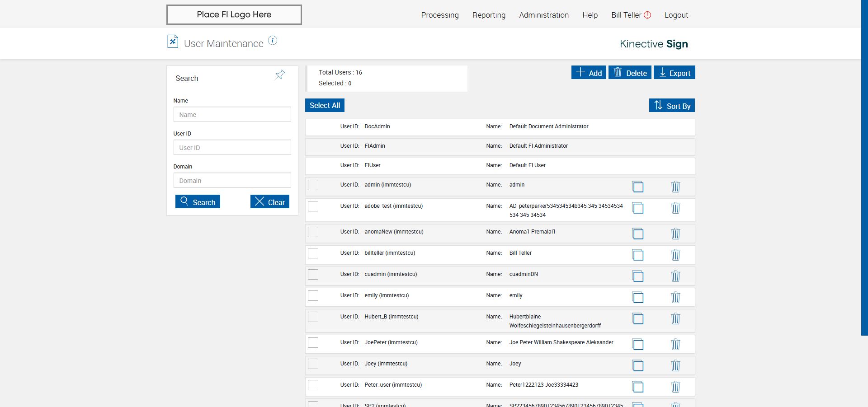Open the Help menu
The image size is (868, 407).
pos(590,15)
